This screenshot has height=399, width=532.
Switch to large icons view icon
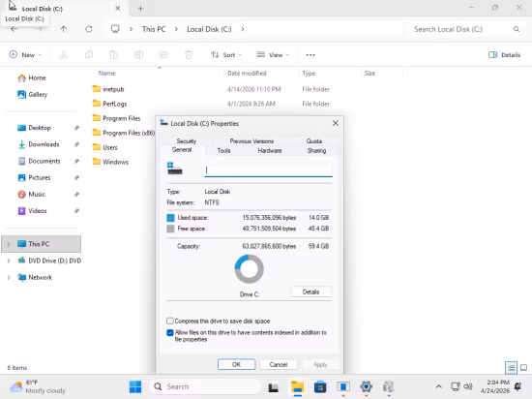524,367
